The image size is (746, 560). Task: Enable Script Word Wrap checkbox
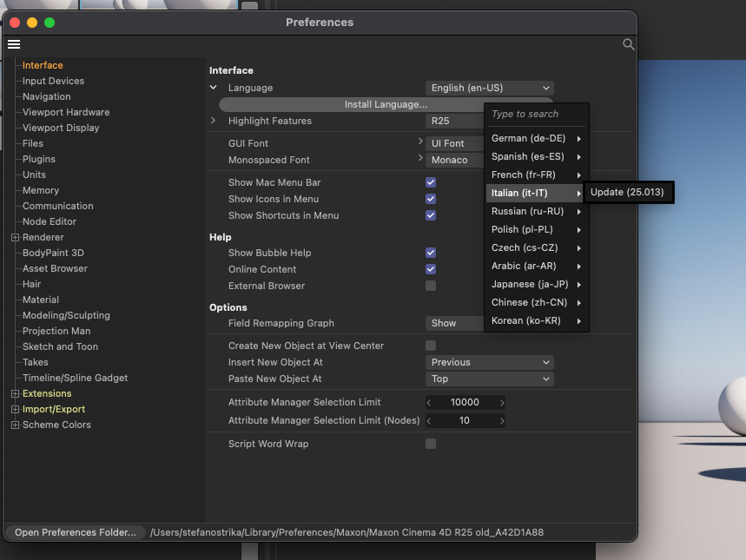(431, 444)
